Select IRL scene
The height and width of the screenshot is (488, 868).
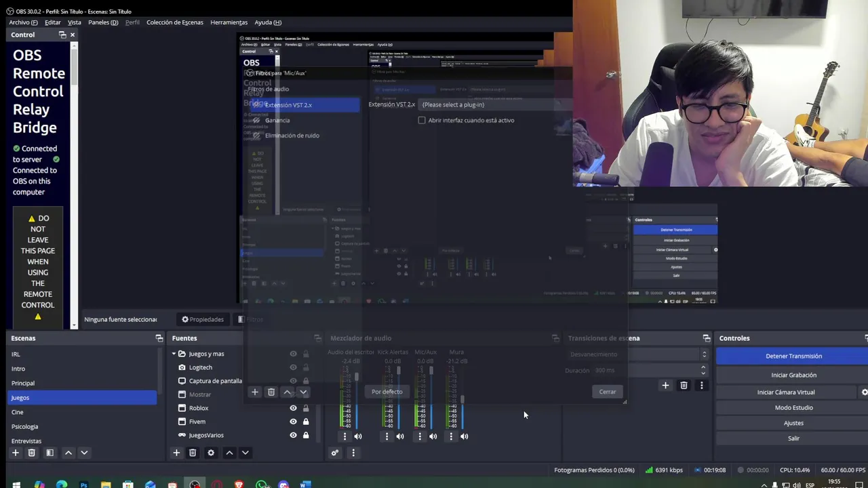[x=81, y=354]
